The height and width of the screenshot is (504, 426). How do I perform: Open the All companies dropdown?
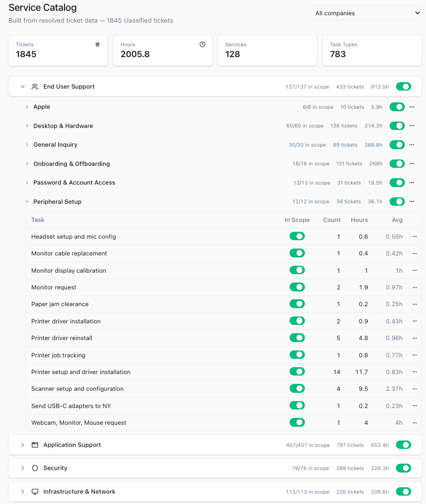pyautogui.click(x=365, y=13)
